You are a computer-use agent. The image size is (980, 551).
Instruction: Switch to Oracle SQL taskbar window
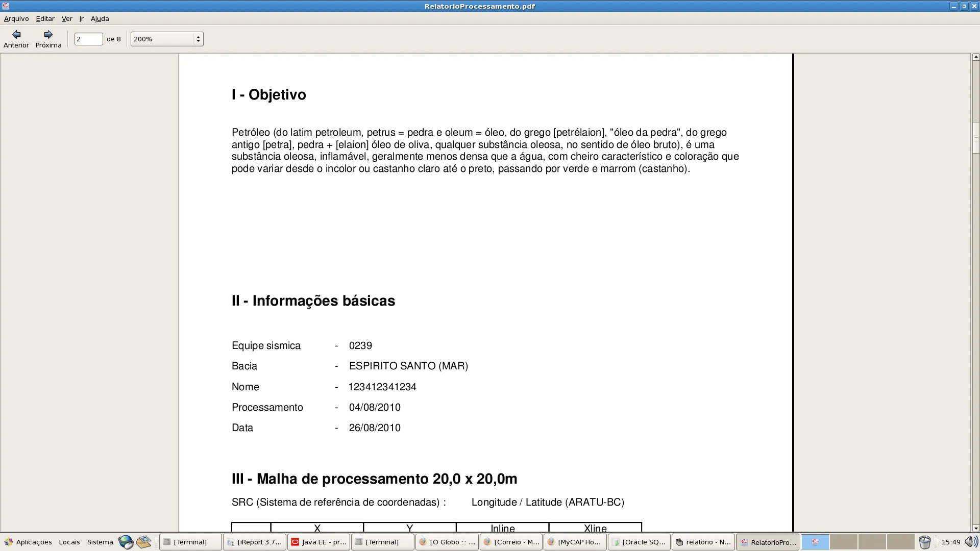pos(639,542)
